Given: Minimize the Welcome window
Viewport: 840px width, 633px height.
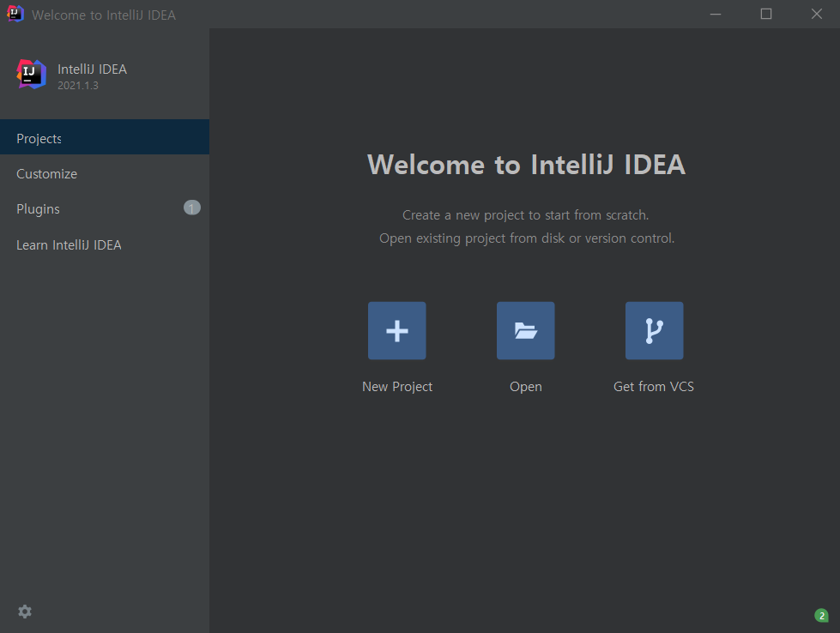Looking at the screenshot, I should 716,14.
